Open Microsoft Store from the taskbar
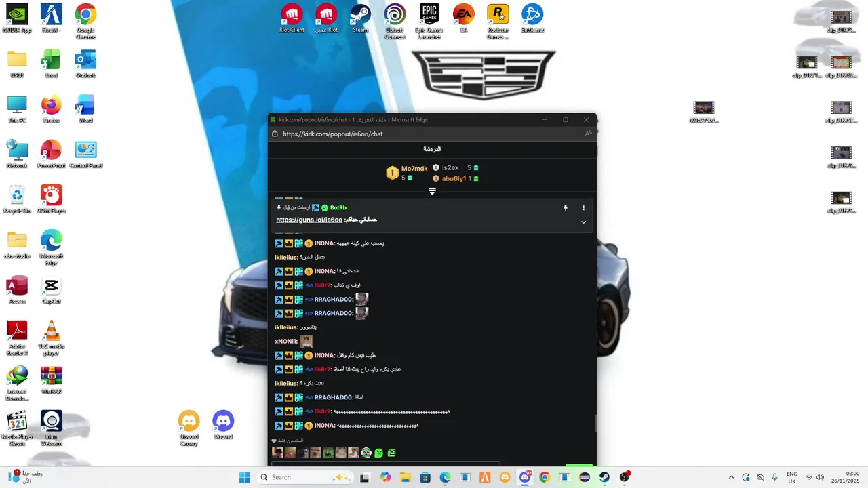 point(425,477)
